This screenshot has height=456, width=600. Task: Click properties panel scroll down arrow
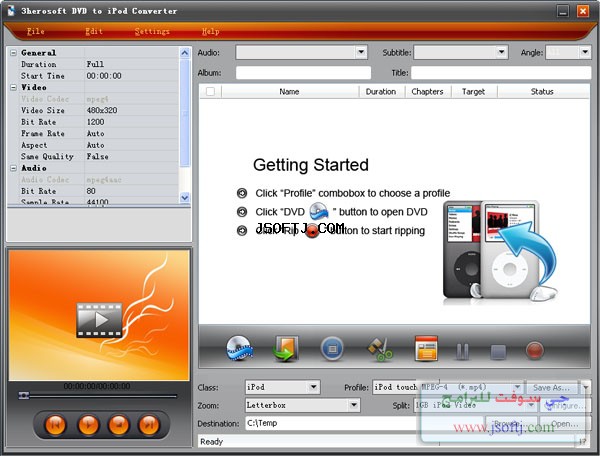[x=184, y=197]
